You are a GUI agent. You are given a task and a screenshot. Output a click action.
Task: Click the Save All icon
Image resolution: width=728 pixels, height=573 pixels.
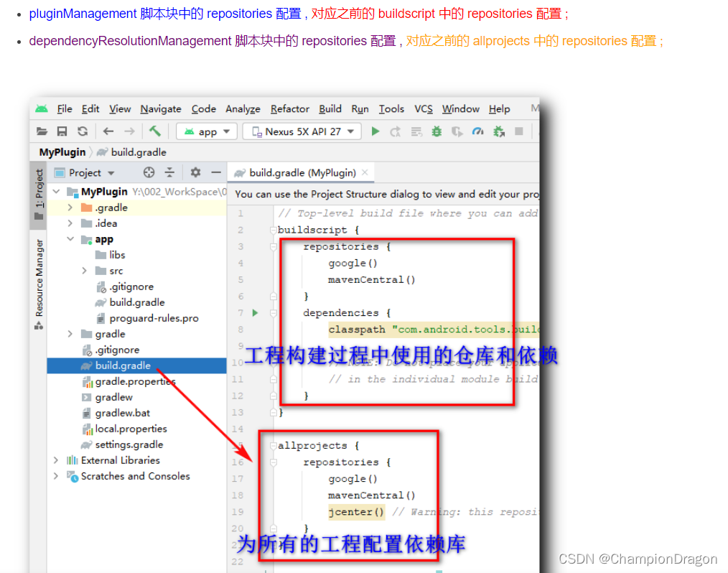tap(62, 131)
